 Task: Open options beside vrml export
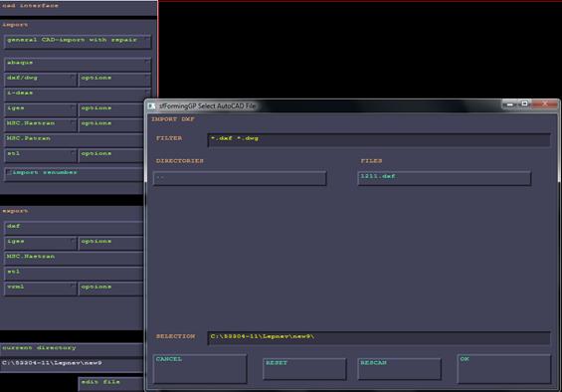tap(110, 289)
